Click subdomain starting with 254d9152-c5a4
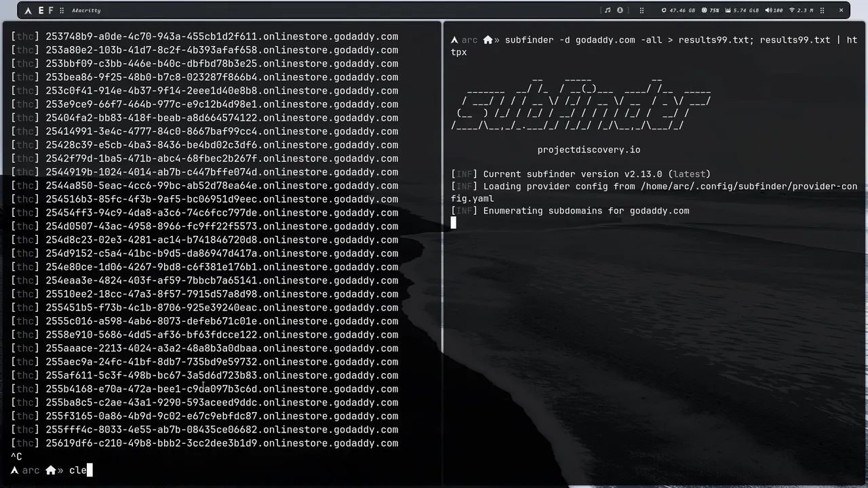The width and height of the screenshot is (868, 488). [x=222, y=253]
